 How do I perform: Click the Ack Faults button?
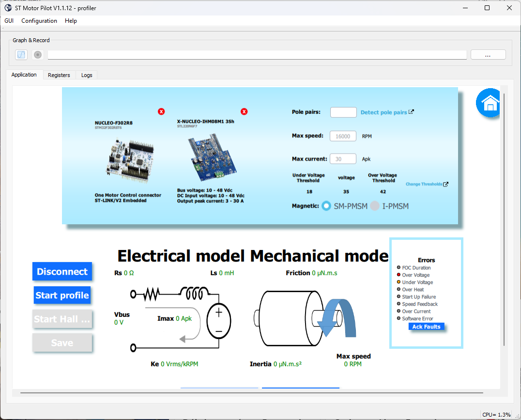click(426, 327)
